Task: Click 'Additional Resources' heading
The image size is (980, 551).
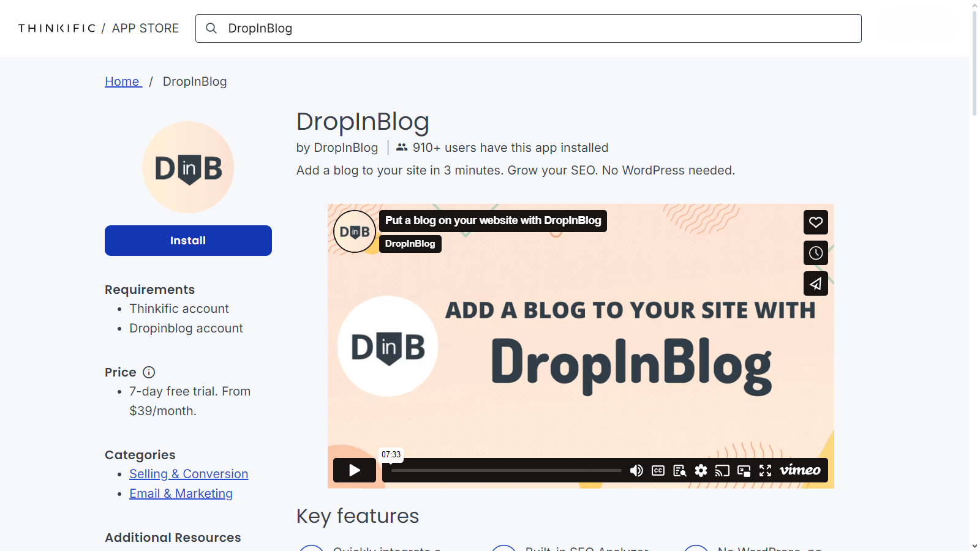Action: (173, 538)
